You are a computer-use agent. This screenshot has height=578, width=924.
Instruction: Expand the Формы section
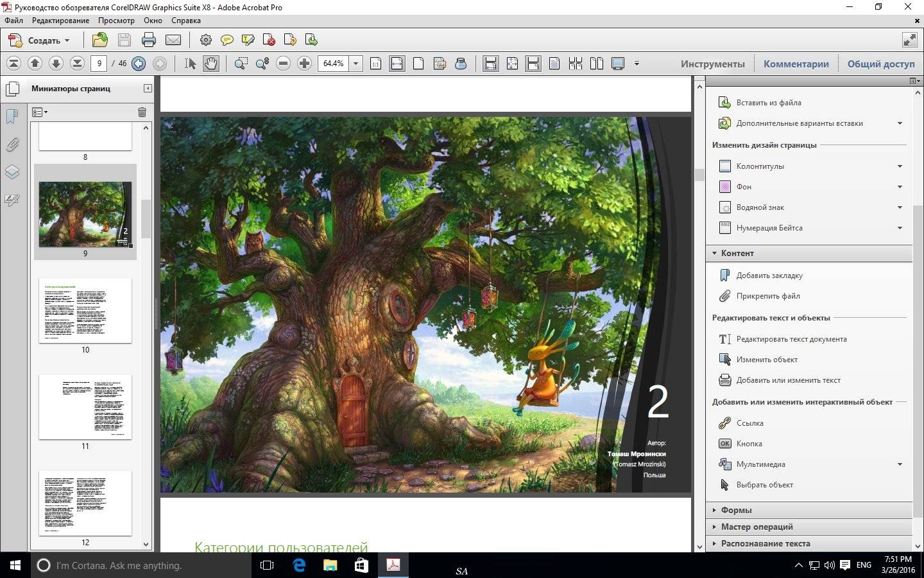click(x=809, y=510)
